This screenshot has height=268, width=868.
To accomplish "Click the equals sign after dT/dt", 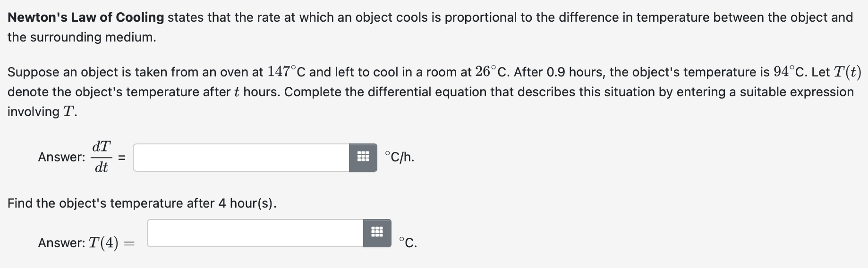I will pyautogui.click(x=121, y=158).
